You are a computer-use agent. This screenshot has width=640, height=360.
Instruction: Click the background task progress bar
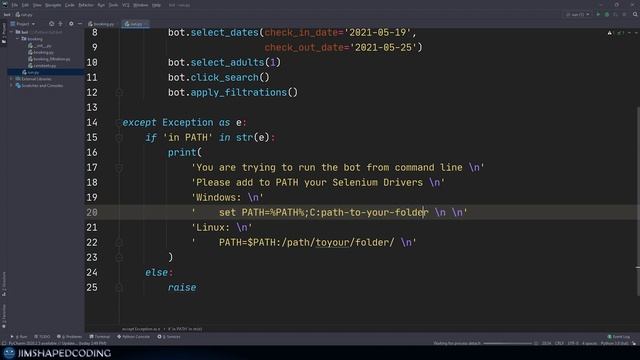pyautogui.click(x=509, y=343)
